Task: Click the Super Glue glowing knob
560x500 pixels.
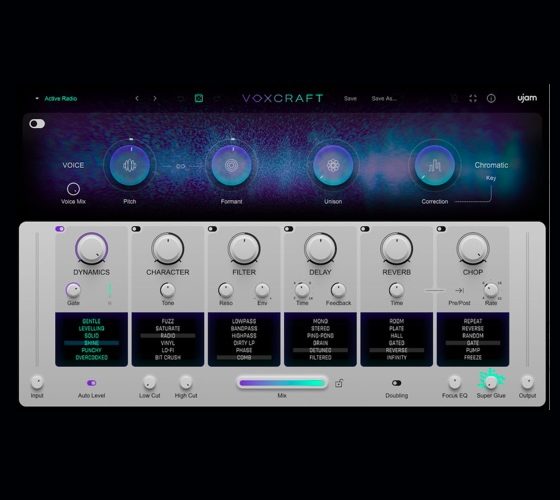Action: pos(491,382)
